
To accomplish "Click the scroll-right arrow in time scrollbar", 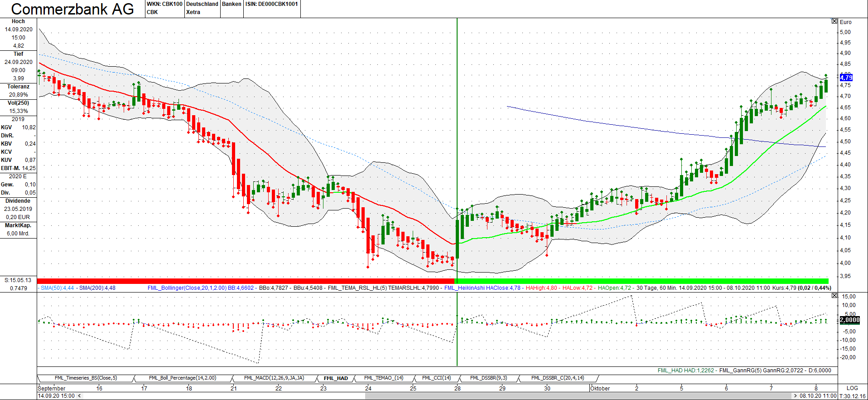I will pyautogui.click(x=795, y=396).
